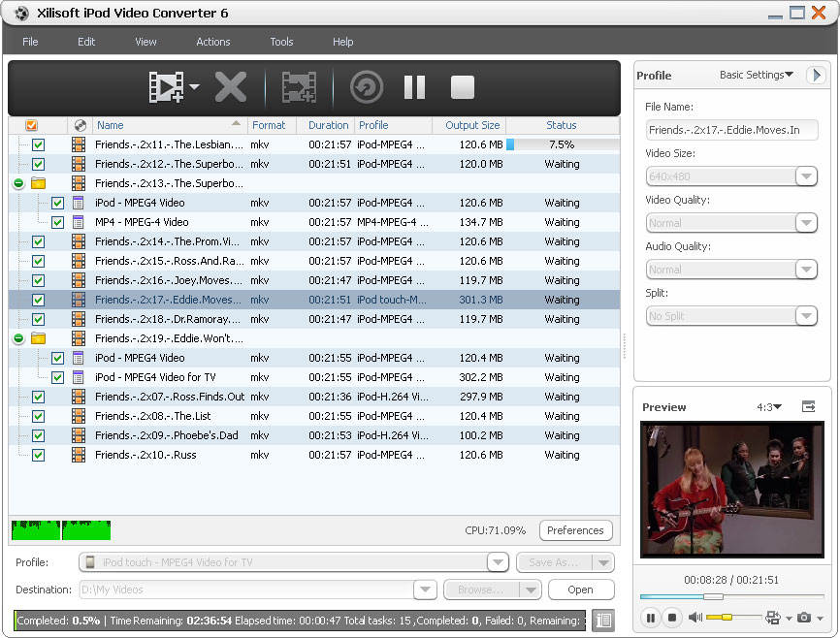Click the Preferences button
The width and height of the screenshot is (840, 638).
point(575,530)
